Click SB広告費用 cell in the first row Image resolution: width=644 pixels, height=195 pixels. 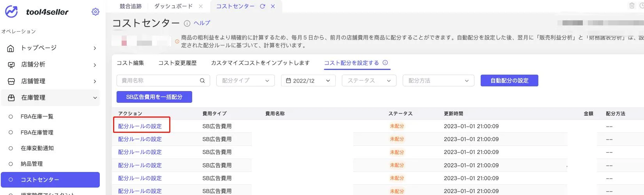[217, 126]
